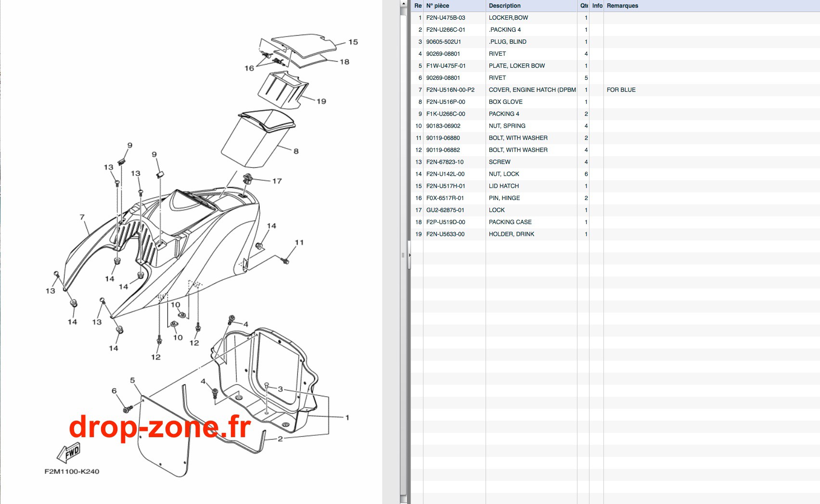Select part number F2N-U475B-03

tap(446, 18)
